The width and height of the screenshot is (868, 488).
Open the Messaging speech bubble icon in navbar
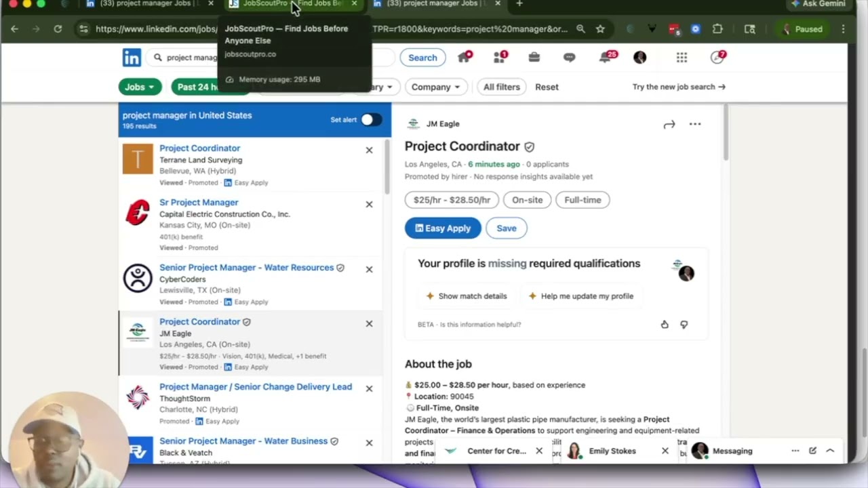(570, 58)
